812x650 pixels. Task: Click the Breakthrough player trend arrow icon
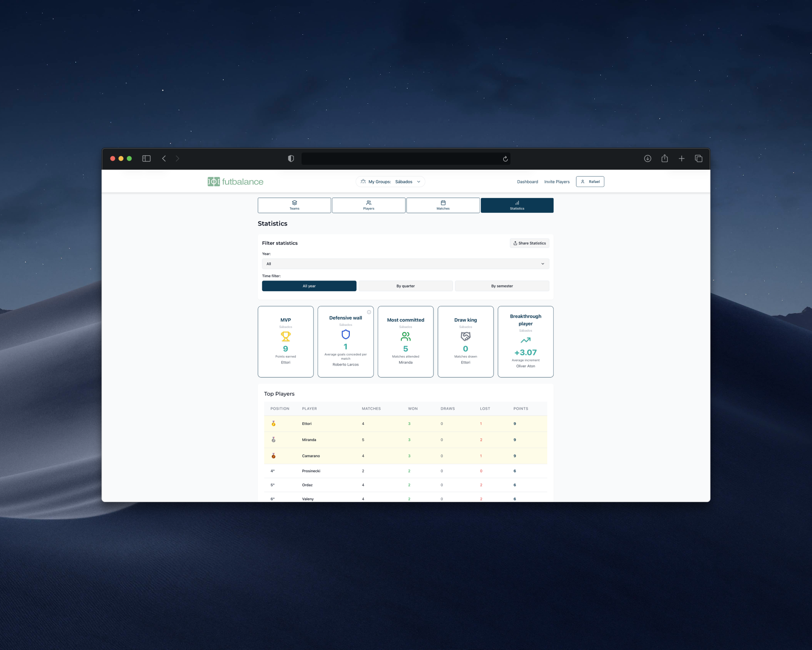point(525,340)
